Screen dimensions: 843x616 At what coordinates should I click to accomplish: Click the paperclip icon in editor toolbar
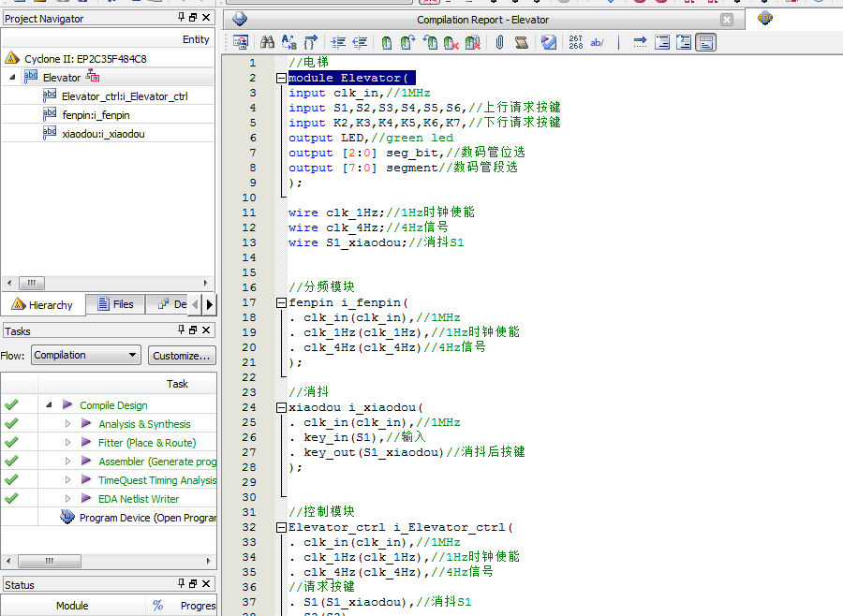[499, 42]
